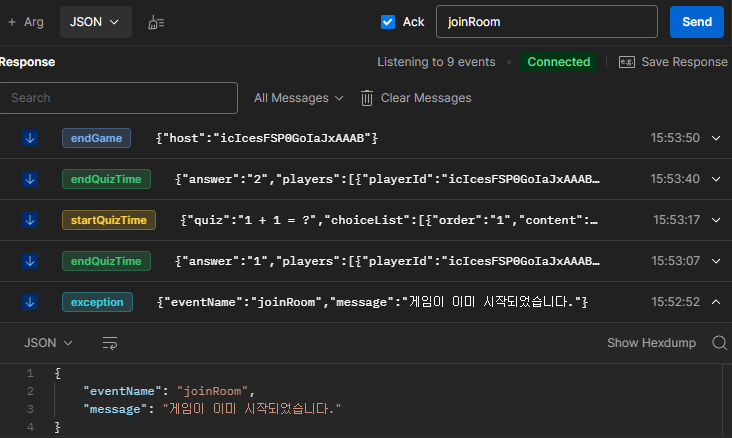Viewport: 732px width, 438px height.
Task: Toggle the Ack checkbox
Action: tap(387, 22)
